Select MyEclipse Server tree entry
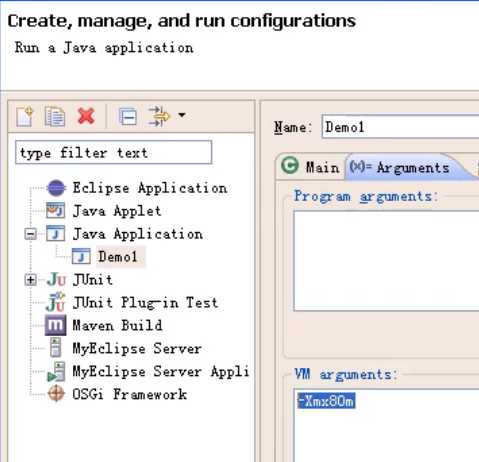479x462 pixels. [137, 349]
